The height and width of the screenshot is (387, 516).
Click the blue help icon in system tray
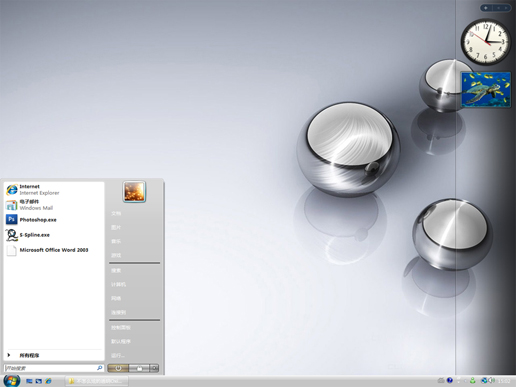[x=450, y=380]
